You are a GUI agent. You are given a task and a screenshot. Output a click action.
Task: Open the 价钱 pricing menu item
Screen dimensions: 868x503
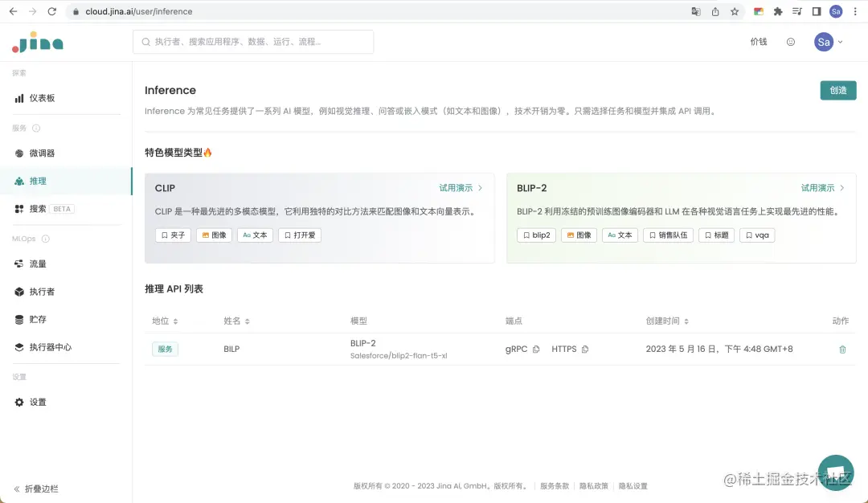(x=758, y=41)
